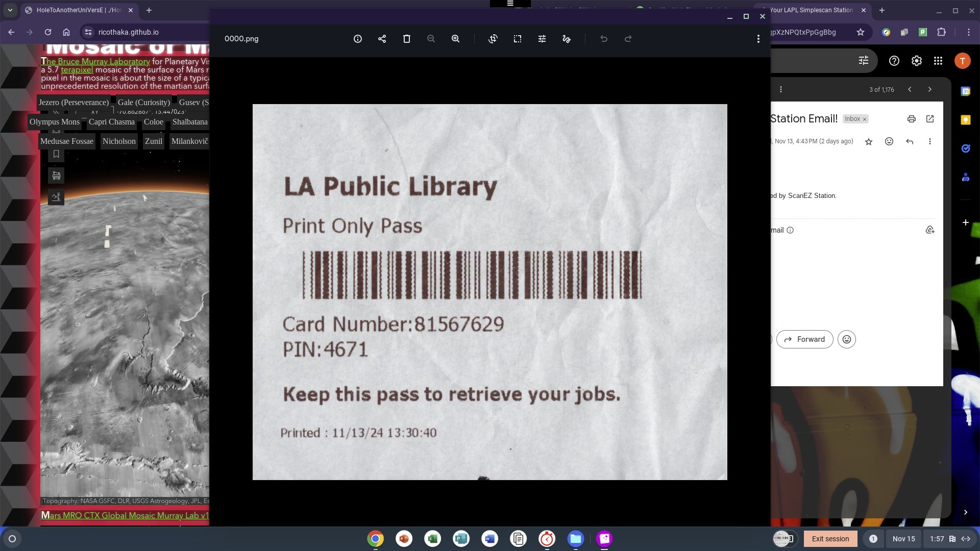Open image info in the Gallery viewer

357,39
